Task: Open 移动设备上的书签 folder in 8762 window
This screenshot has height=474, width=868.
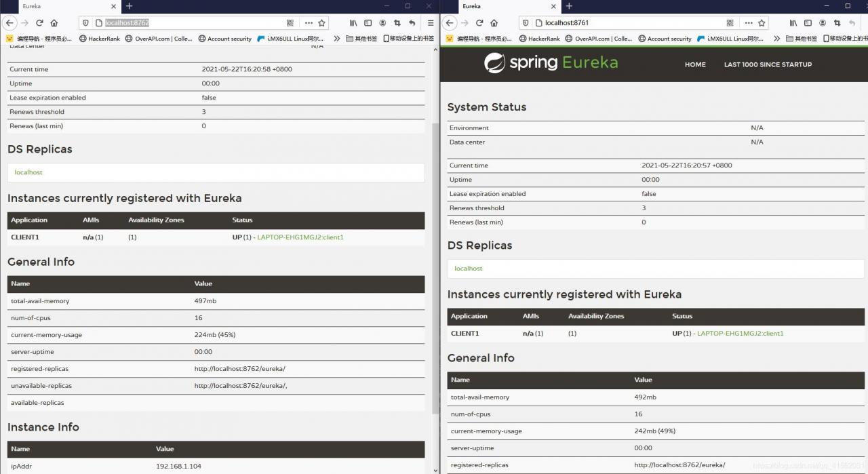Action: click(x=408, y=39)
